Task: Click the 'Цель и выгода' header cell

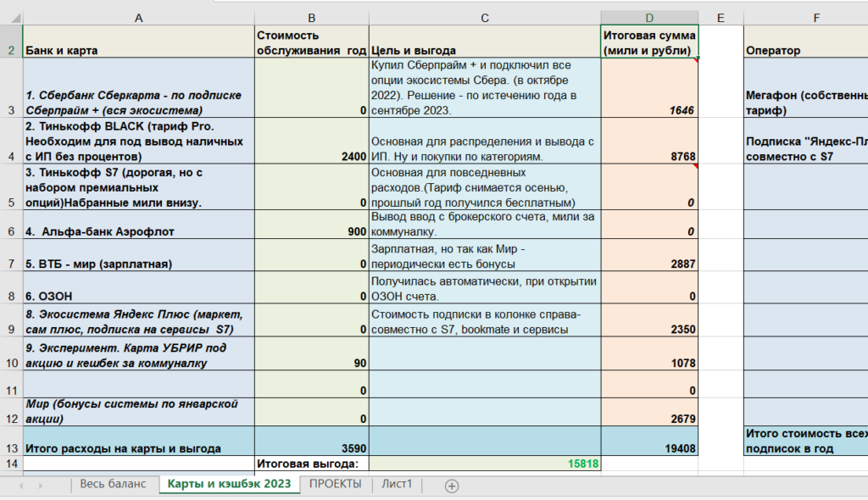Action: click(485, 42)
